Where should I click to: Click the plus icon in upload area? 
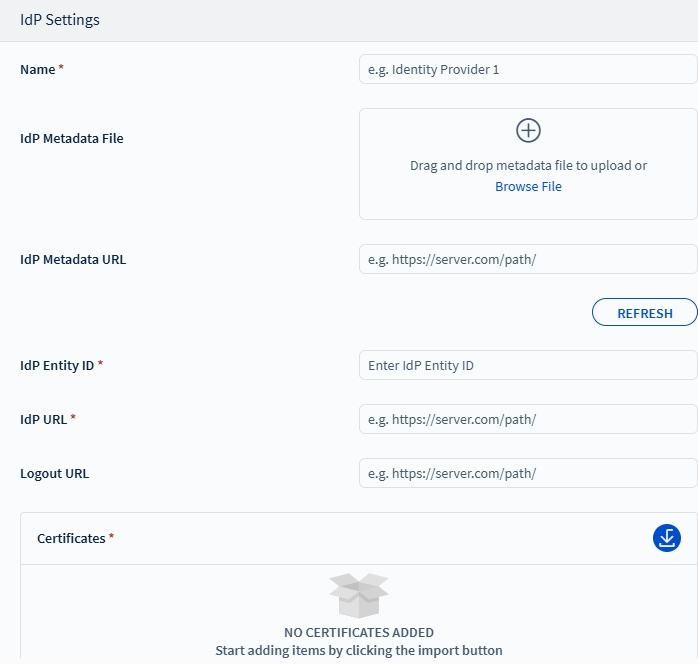point(528,130)
